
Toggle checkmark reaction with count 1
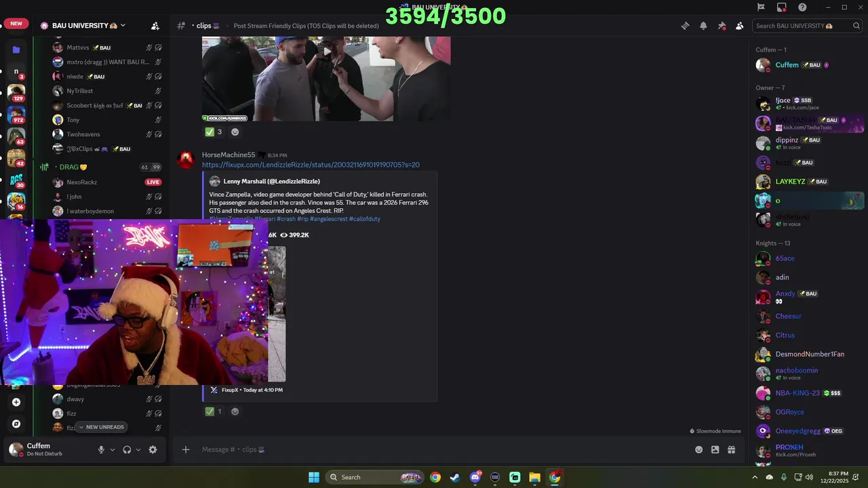[x=214, y=411]
